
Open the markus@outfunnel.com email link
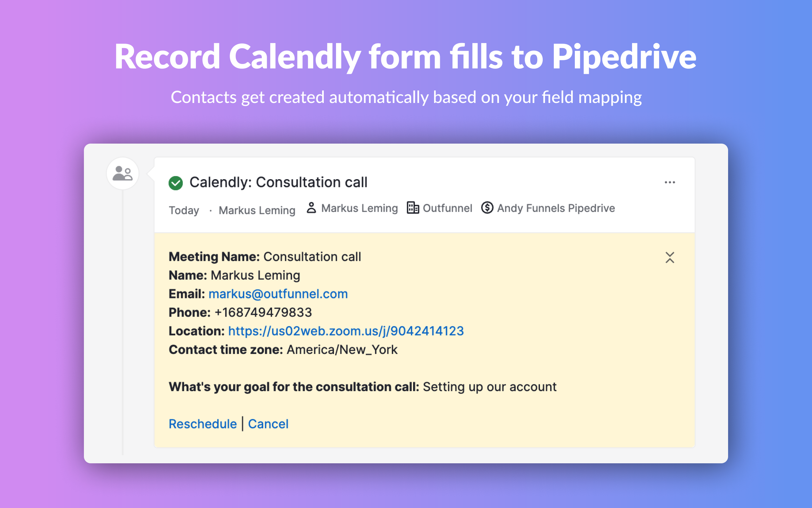click(x=278, y=294)
